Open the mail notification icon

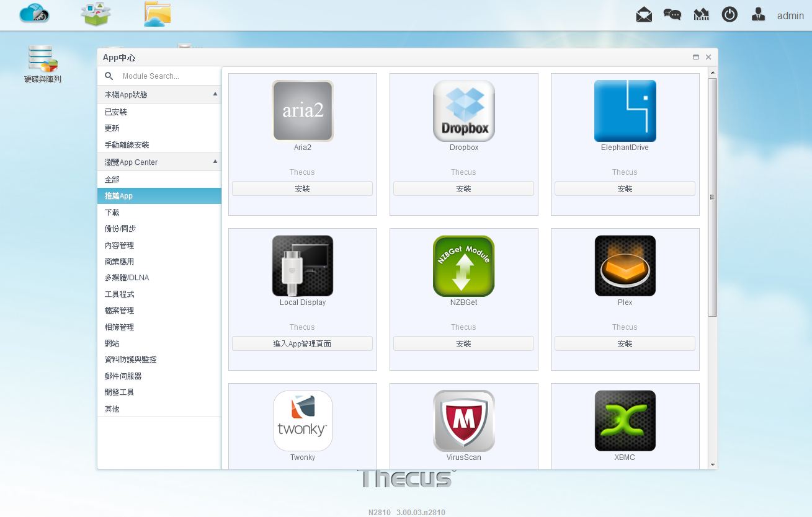pyautogui.click(x=644, y=14)
